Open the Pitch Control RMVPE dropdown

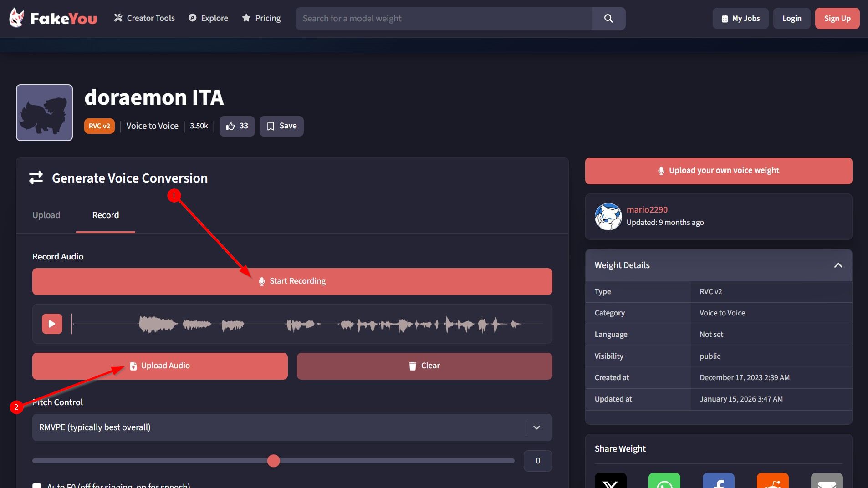(292, 427)
